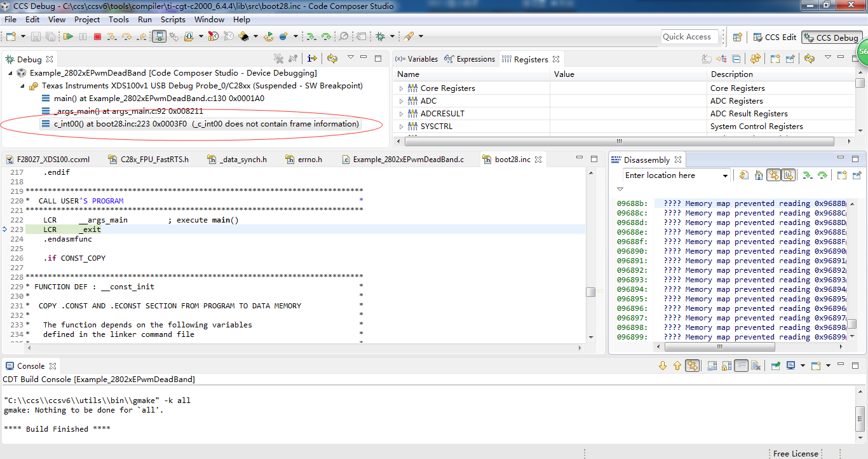Screen dimensions: 868x459
Task: Open the Scripts menu
Action: coord(172,19)
